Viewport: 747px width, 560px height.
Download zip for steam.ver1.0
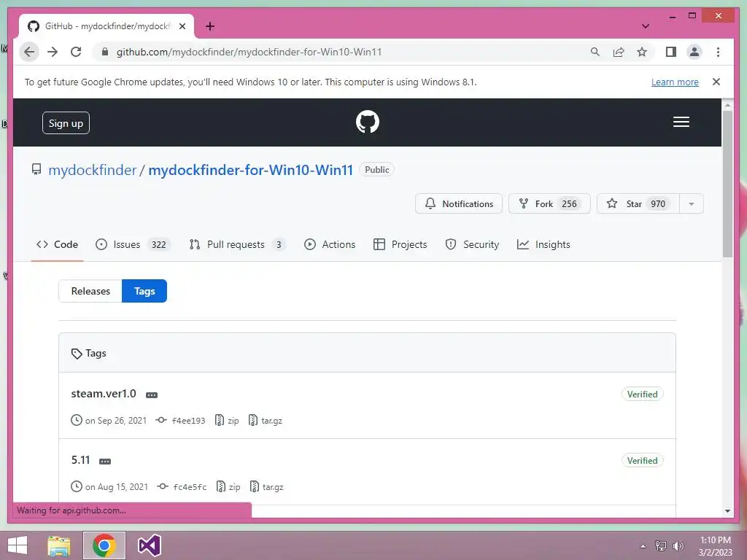click(227, 421)
